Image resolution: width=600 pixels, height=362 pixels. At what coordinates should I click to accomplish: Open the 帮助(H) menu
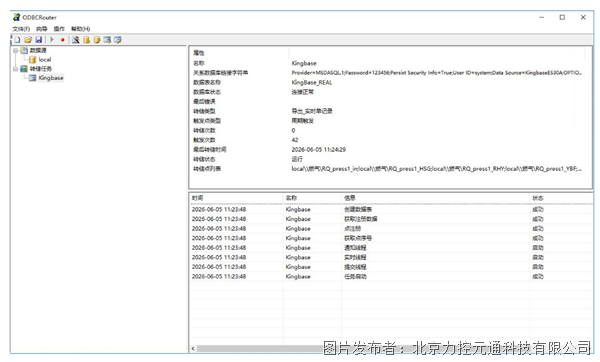point(80,29)
